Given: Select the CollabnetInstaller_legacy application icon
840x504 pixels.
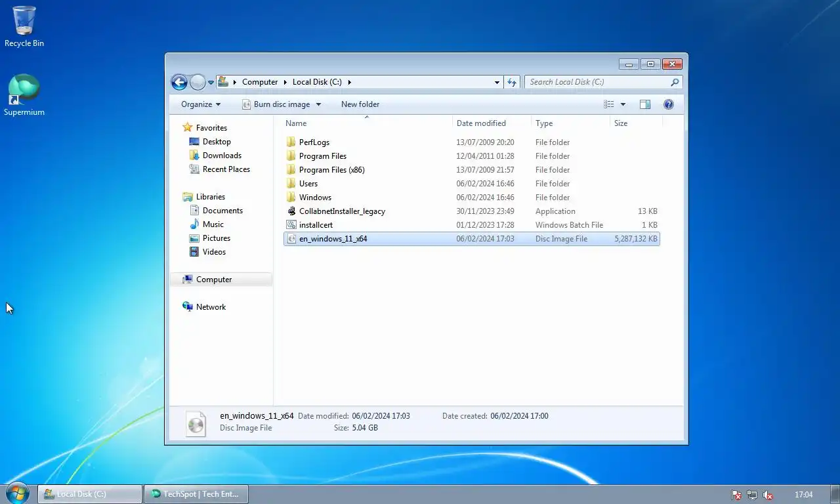Looking at the screenshot, I should [x=291, y=211].
